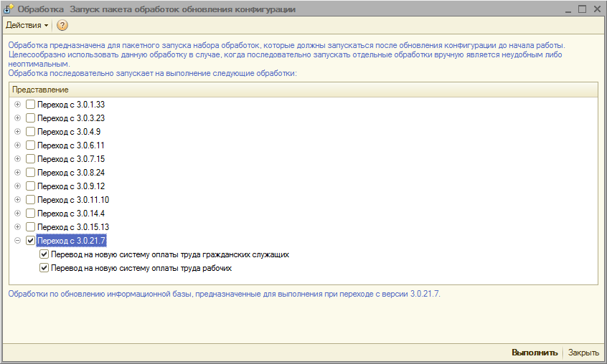Open the Действия menu
This screenshot has width=607, height=364.
click(27, 25)
